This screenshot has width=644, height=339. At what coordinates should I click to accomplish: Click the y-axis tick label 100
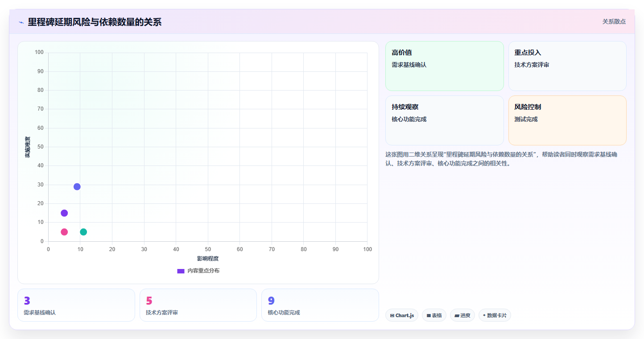click(39, 53)
